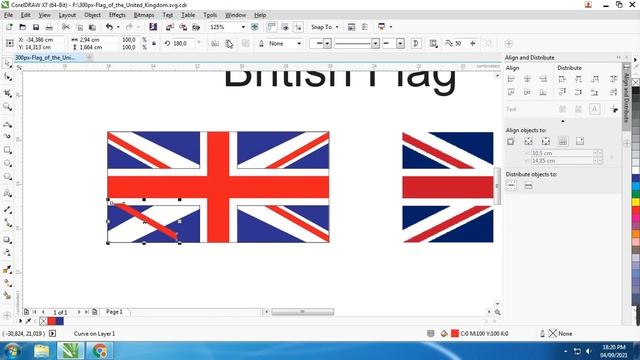Click the Undo arrow icon

tap(109, 27)
